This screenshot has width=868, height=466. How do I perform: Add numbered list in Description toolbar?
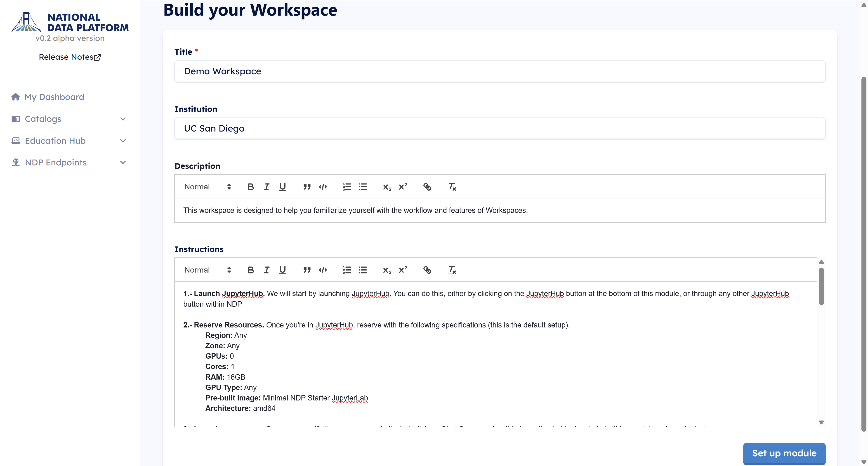(x=347, y=187)
